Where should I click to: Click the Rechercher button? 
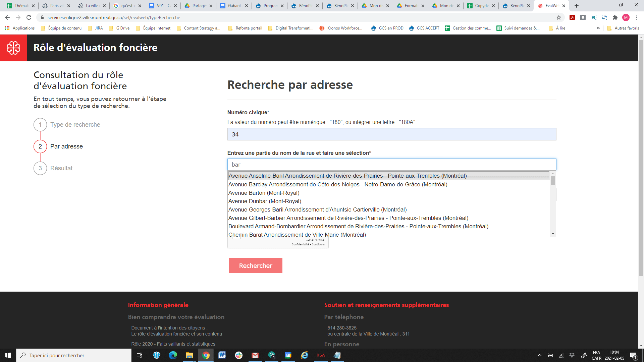(256, 265)
